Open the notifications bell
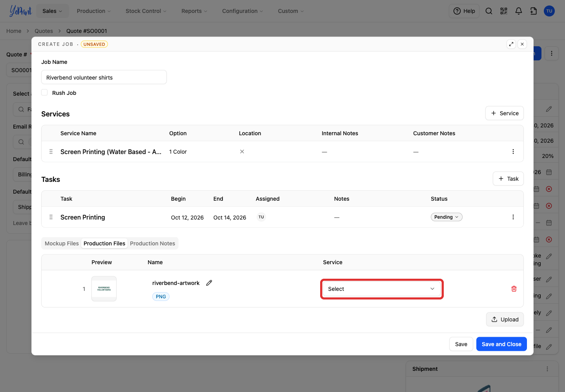This screenshot has width=565, height=392. [x=519, y=11]
